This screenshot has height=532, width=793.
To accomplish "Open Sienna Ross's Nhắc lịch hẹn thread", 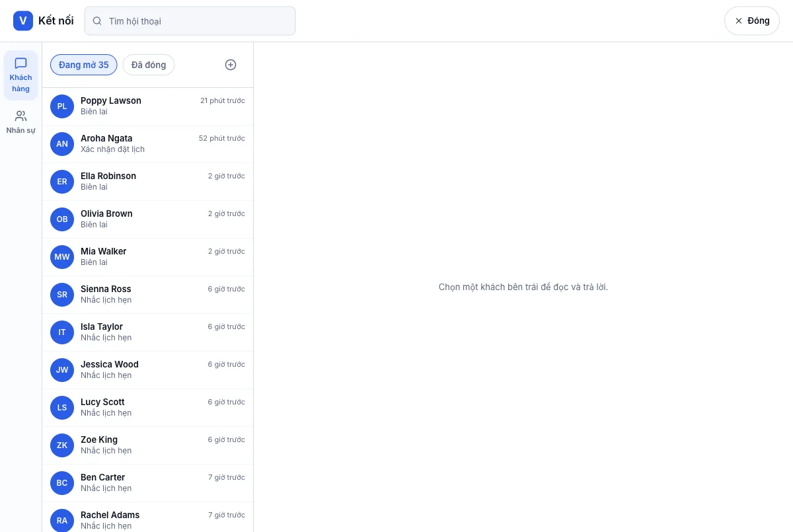I will pyautogui.click(x=147, y=295).
